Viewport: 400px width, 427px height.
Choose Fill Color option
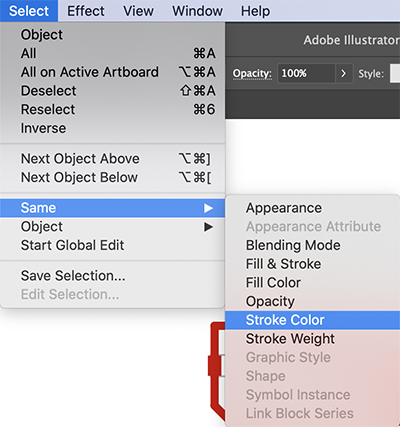pyautogui.click(x=312, y=283)
